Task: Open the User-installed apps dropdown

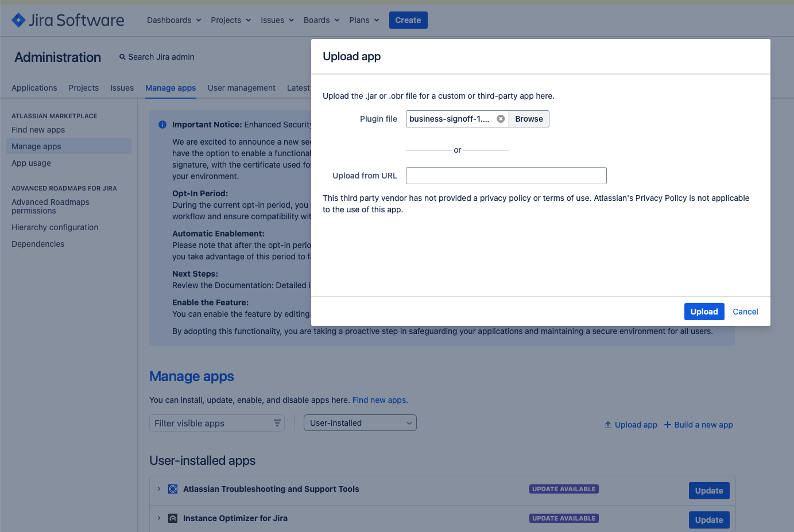Action: coord(360,422)
